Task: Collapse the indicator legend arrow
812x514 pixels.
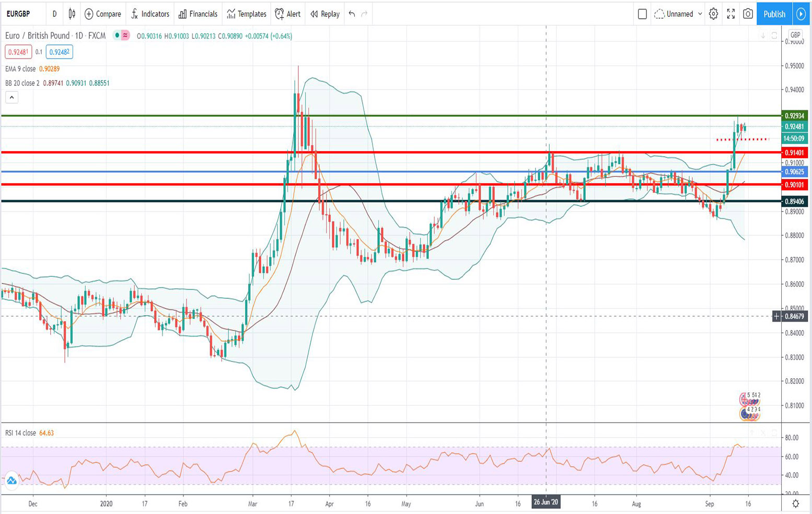Action: (11, 97)
